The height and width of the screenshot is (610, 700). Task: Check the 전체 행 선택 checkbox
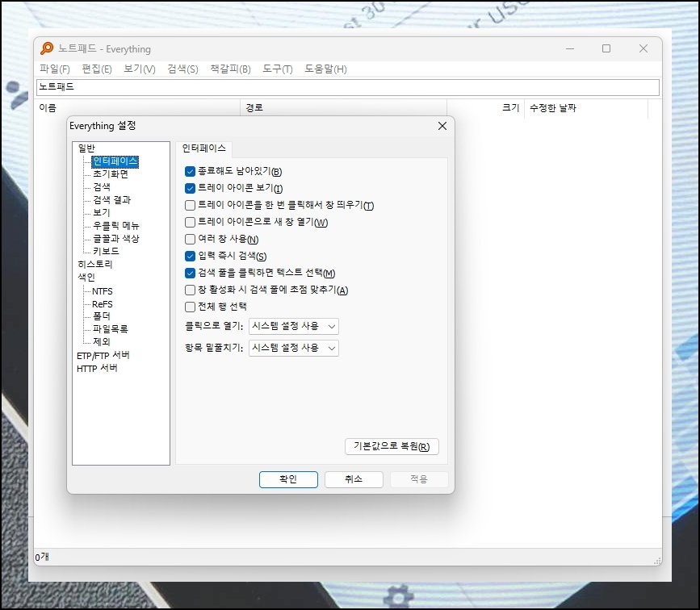pos(191,307)
